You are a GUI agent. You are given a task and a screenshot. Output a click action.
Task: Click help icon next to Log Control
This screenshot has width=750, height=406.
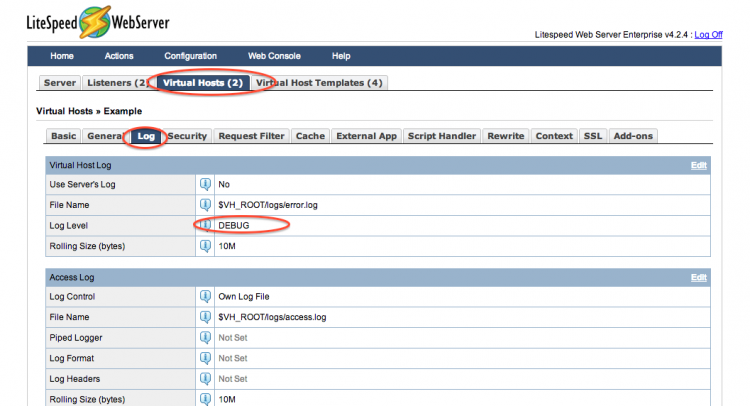click(205, 297)
